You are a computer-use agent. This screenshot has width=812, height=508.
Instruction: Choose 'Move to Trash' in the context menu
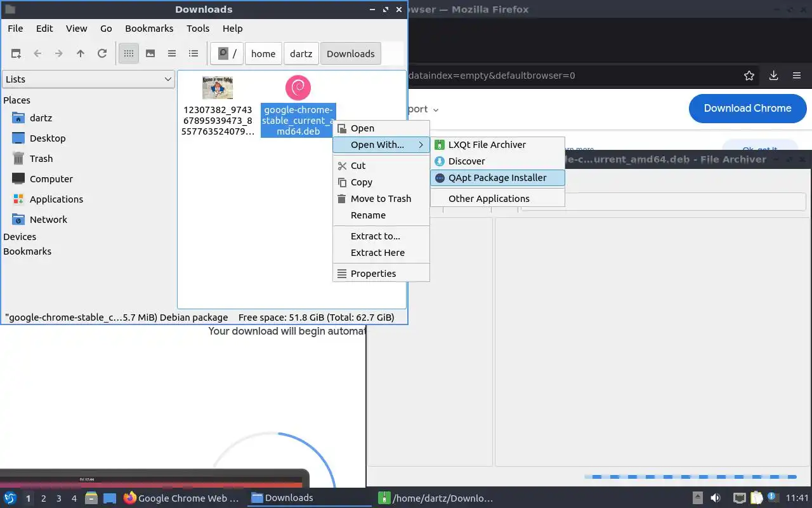pyautogui.click(x=381, y=199)
